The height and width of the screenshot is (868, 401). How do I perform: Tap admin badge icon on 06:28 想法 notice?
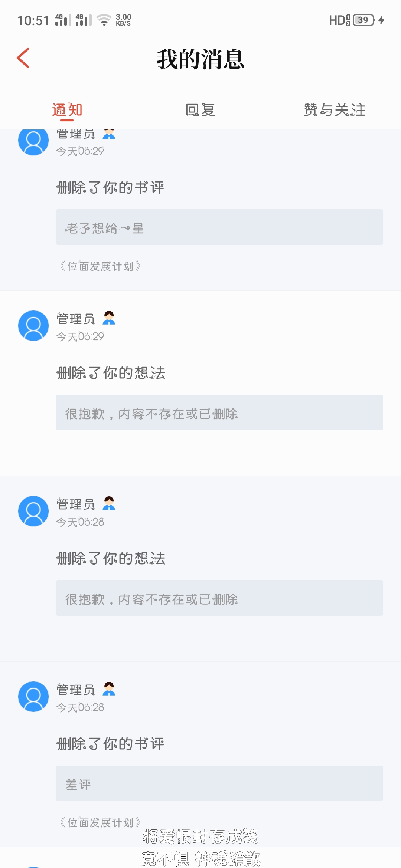109,503
